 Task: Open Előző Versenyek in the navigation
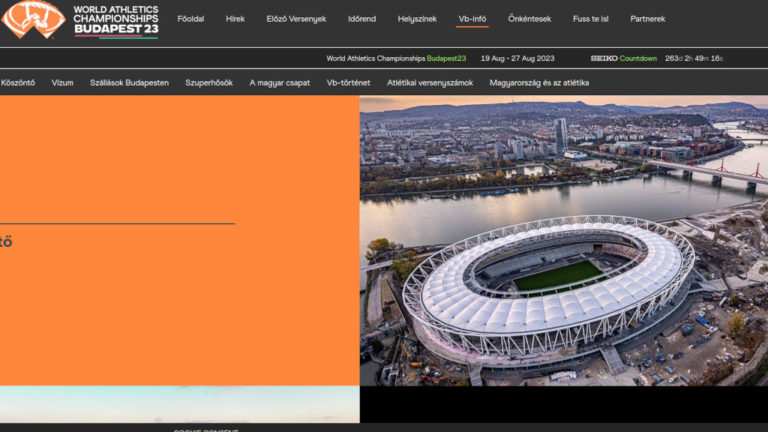point(296,19)
